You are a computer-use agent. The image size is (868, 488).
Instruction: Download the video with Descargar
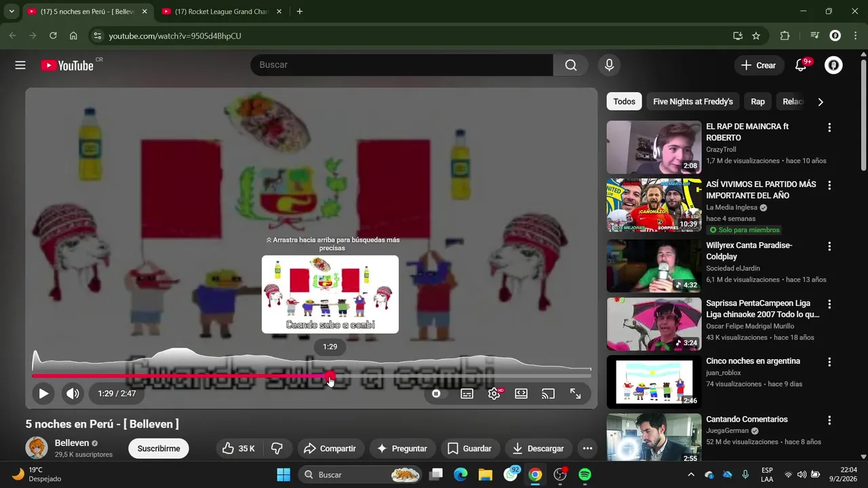point(538,448)
